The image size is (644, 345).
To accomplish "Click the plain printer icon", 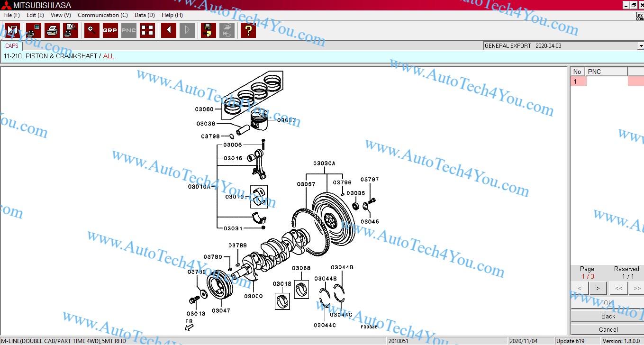I will (x=52, y=30).
